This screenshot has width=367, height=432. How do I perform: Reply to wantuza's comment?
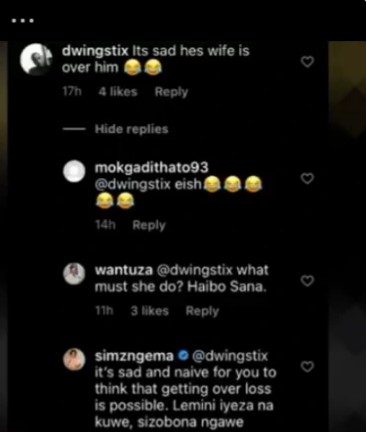(x=202, y=311)
